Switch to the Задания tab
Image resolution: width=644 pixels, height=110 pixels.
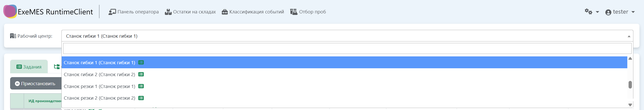[x=29, y=67]
